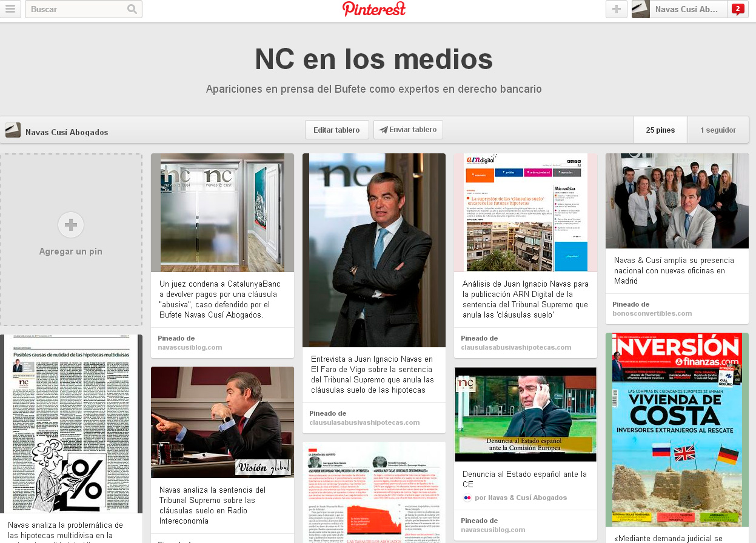Open clausulasabusivashipotecas.com link under Faro de Vigo pin
This screenshot has height=543, width=756.
[364, 422]
